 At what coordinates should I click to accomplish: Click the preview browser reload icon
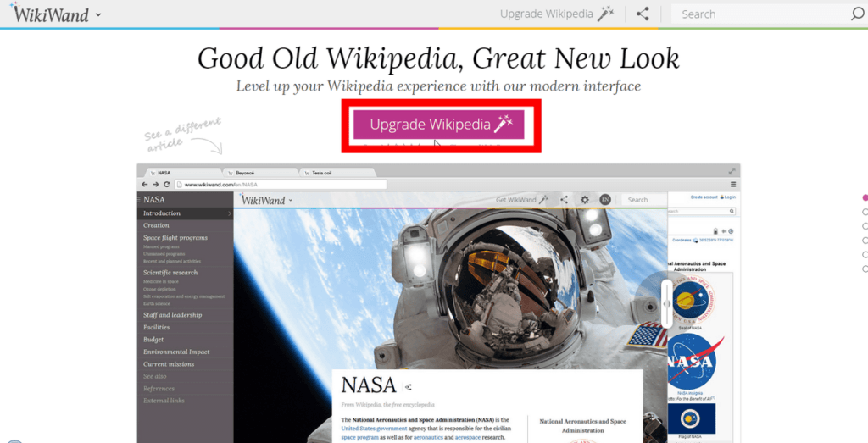[x=166, y=185]
